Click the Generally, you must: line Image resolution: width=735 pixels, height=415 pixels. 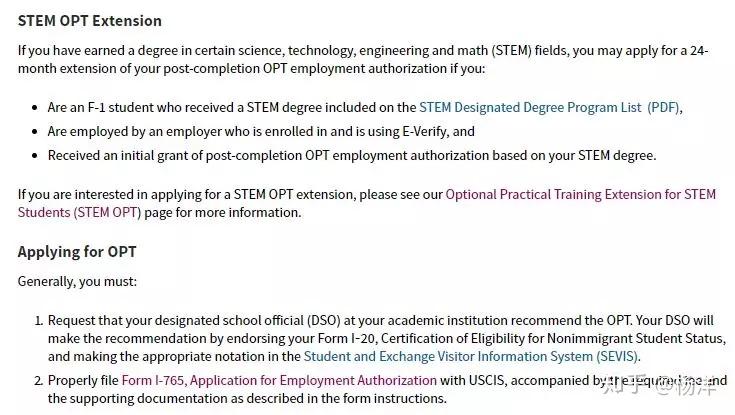[77, 281]
